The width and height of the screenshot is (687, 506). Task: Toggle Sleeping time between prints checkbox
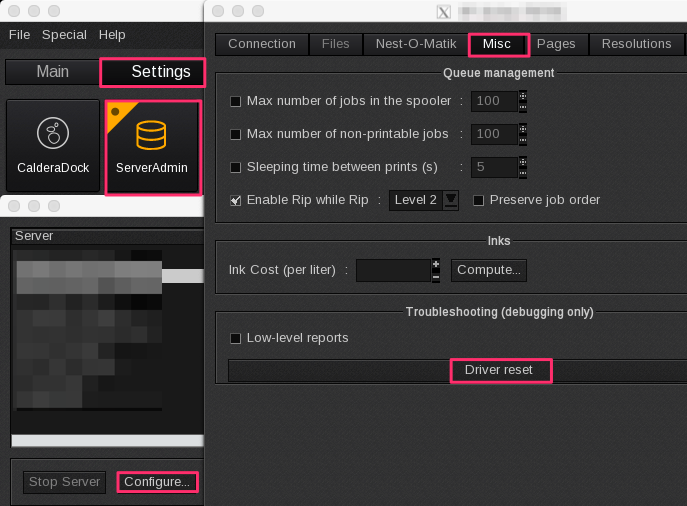236,167
